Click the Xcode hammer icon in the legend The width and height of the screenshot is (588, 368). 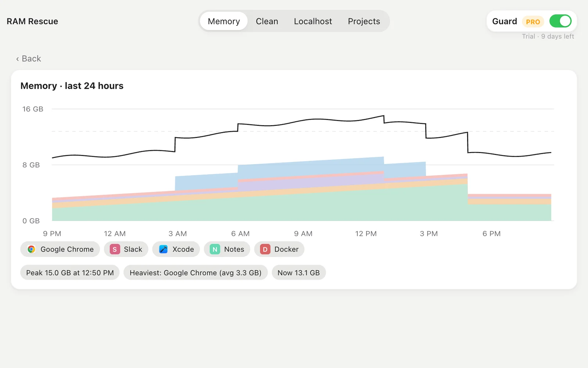point(163,249)
